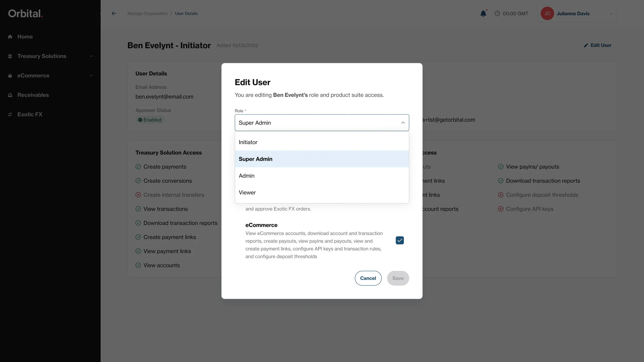Click the clock icon beside 00:00 GMT

[x=497, y=13]
